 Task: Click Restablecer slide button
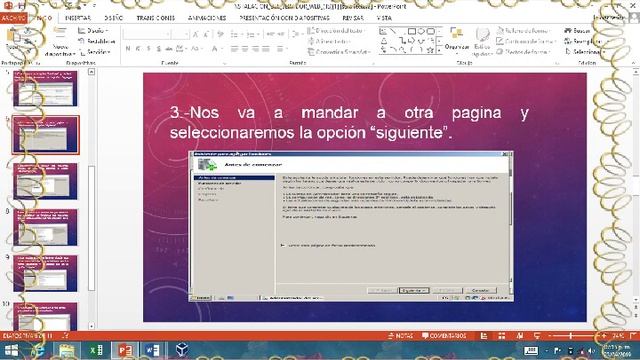pos(97,41)
